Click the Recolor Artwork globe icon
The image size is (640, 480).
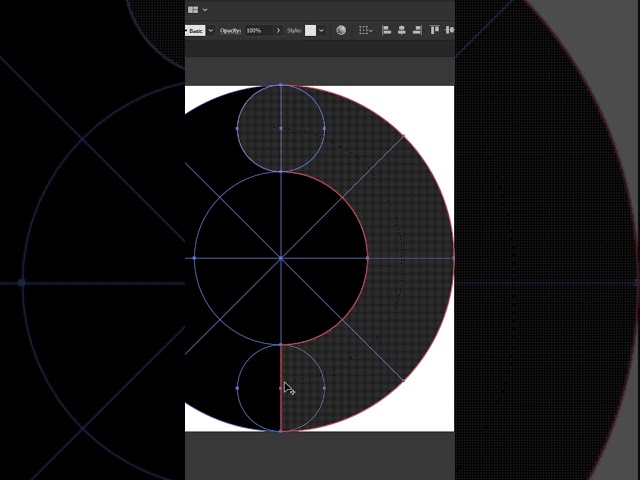(x=341, y=30)
